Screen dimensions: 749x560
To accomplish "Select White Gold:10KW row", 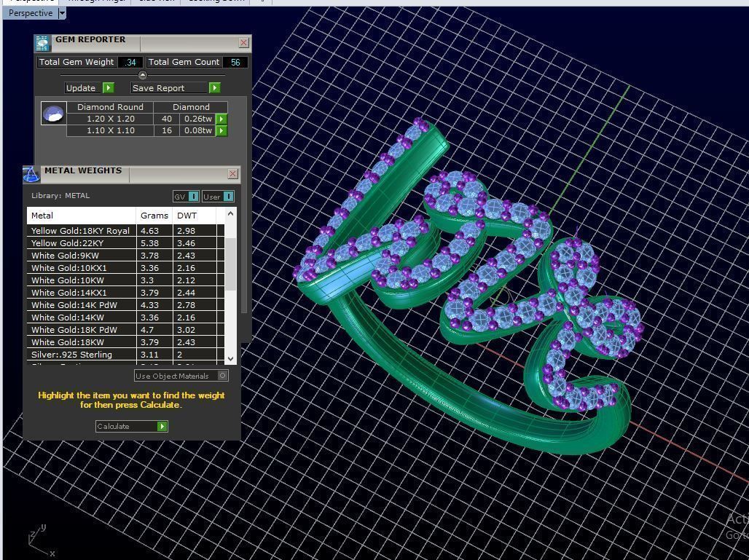I will click(x=125, y=280).
